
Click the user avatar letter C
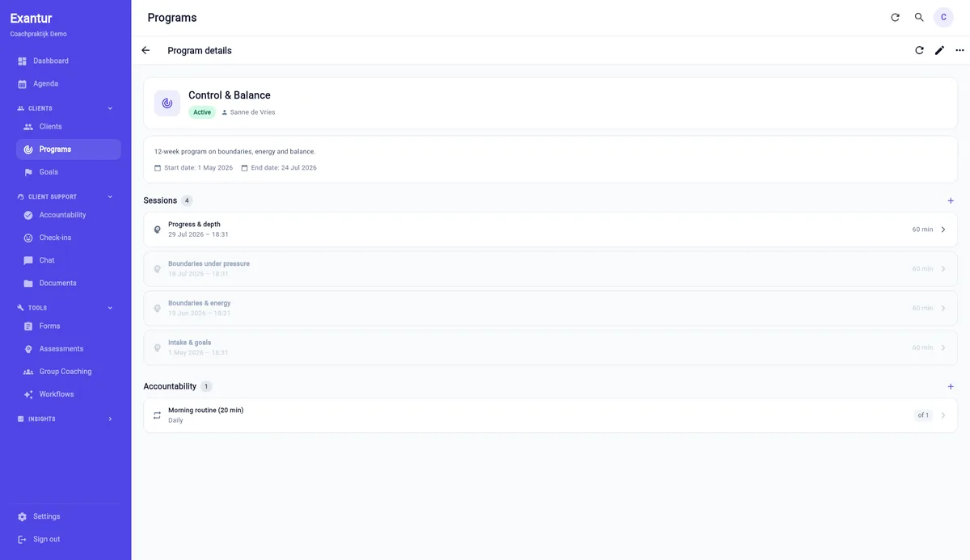pyautogui.click(x=943, y=17)
